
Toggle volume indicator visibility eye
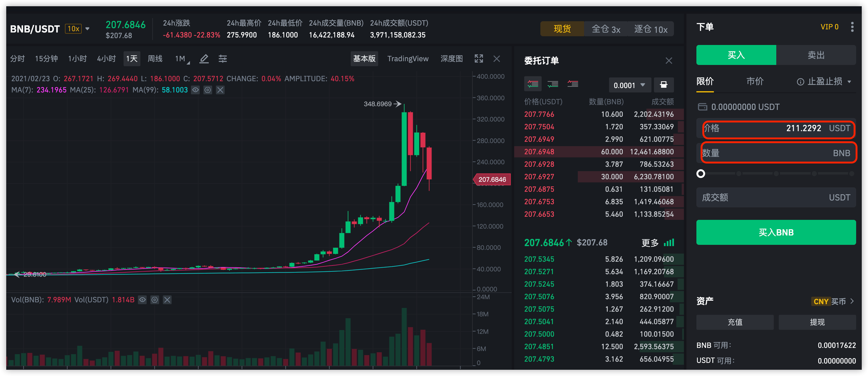143,300
